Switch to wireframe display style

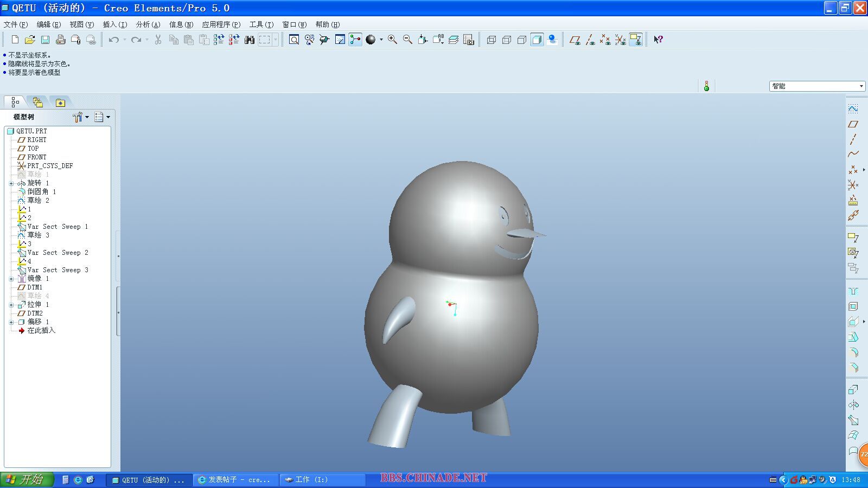[492, 40]
